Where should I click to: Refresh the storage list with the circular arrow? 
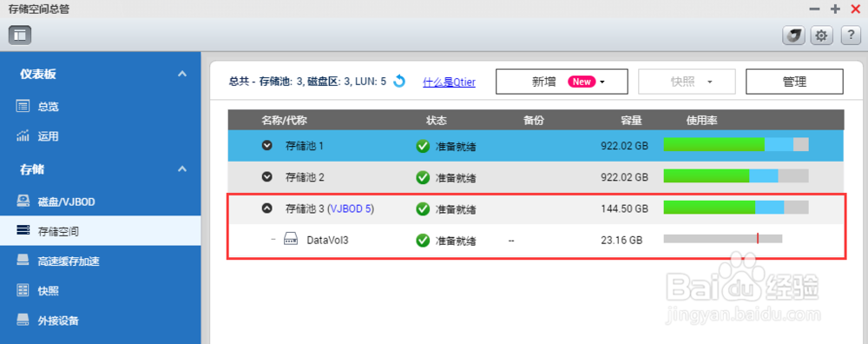399,82
